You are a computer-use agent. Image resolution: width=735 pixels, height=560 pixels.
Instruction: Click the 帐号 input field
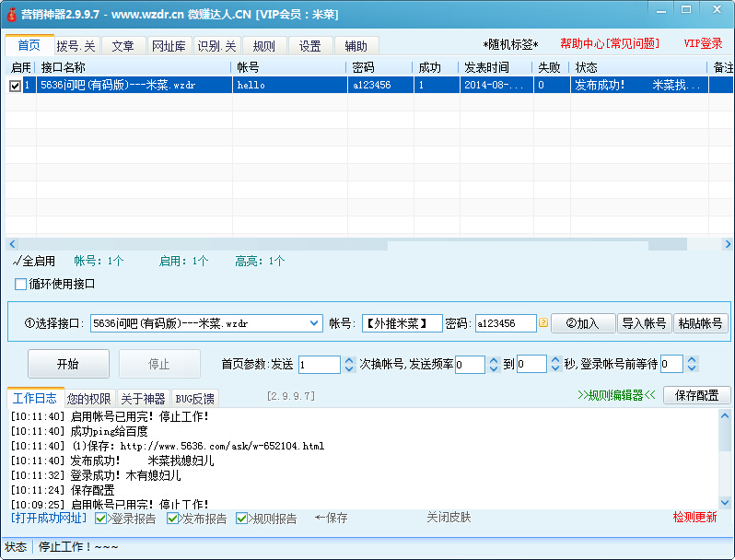coord(401,323)
